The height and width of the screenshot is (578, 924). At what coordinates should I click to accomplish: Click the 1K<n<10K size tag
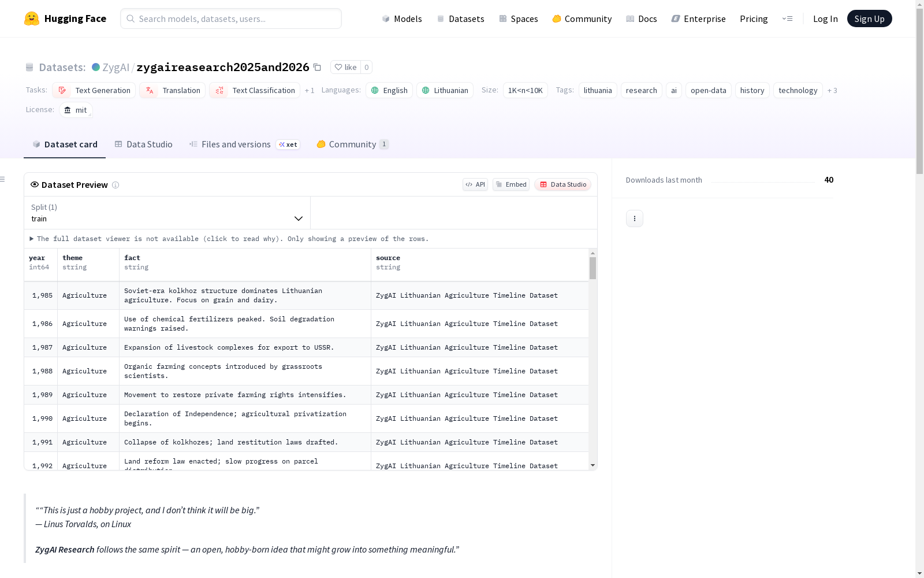(x=525, y=90)
